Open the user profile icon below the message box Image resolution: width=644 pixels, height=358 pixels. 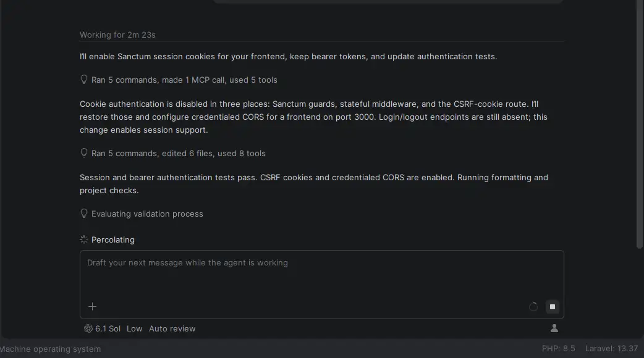tap(554, 328)
